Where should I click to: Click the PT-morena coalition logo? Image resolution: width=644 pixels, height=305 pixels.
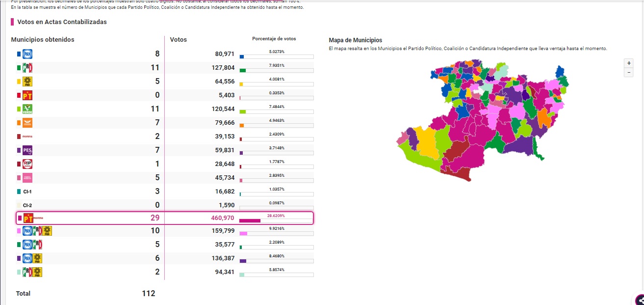coord(34,218)
